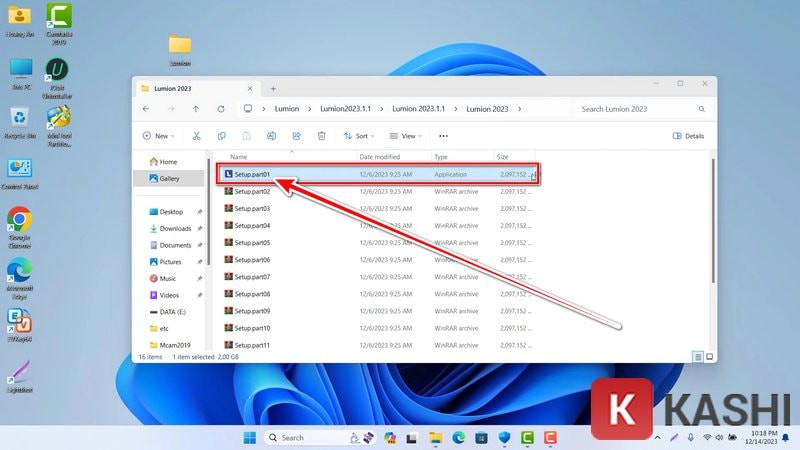Open the See more three-dots menu
Viewport: 800px width, 450px height.
443,136
